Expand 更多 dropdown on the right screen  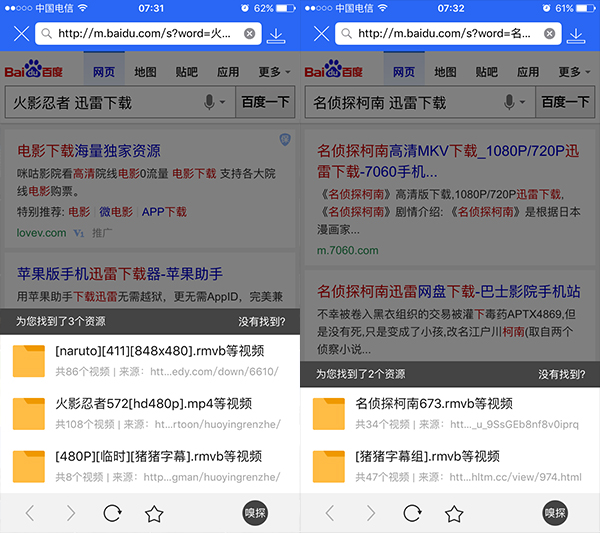[574, 72]
